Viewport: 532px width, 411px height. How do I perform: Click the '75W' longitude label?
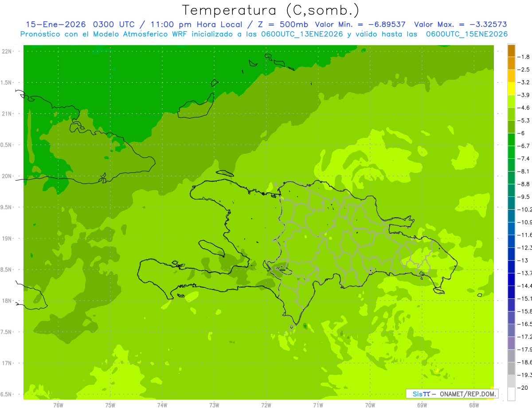point(110,405)
